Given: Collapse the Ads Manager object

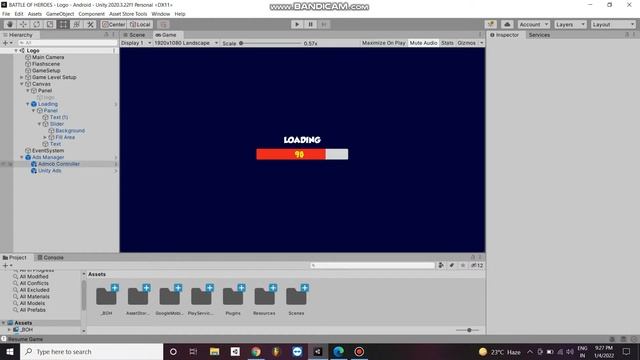Looking at the screenshot, I should [x=22, y=157].
